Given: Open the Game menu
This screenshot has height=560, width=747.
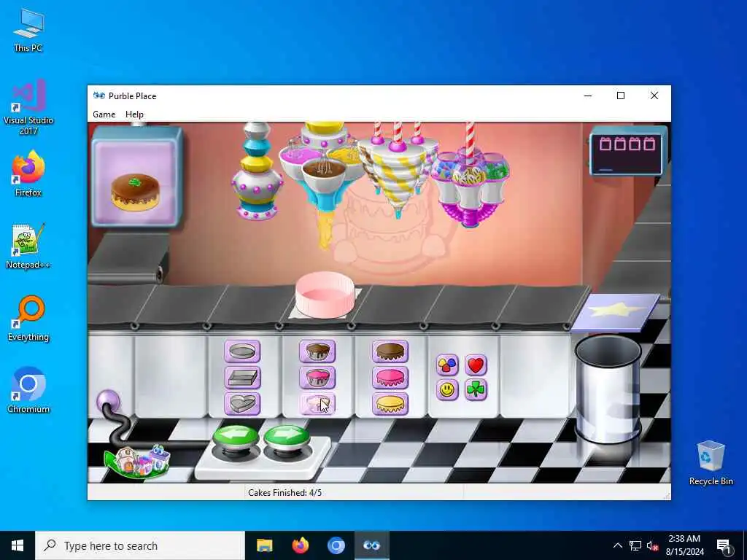Looking at the screenshot, I should (104, 114).
